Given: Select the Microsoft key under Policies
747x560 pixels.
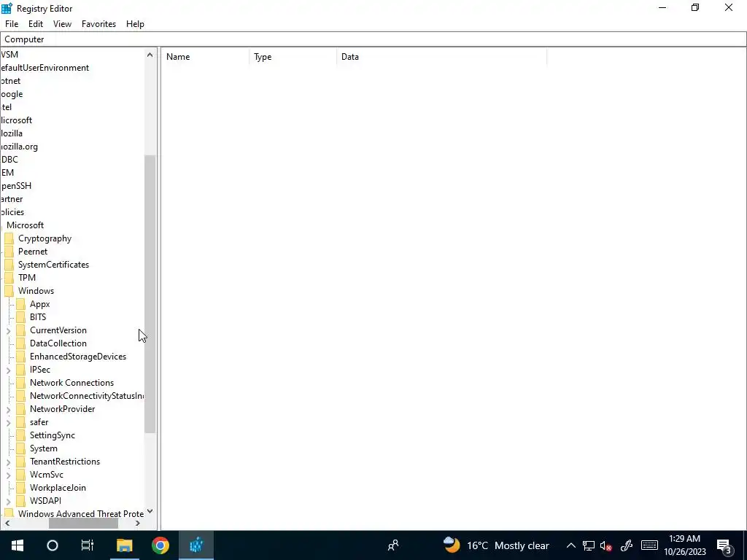Looking at the screenshot, I should (25, 225).
